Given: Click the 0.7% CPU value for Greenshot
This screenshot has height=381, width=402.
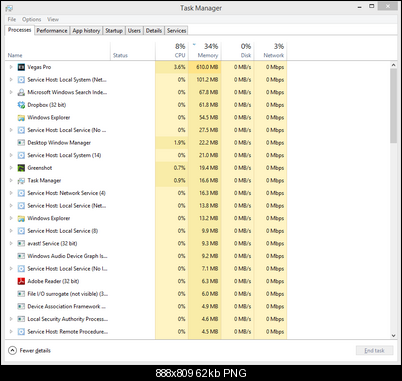Looking at the screenshot, I should [179, 168].
